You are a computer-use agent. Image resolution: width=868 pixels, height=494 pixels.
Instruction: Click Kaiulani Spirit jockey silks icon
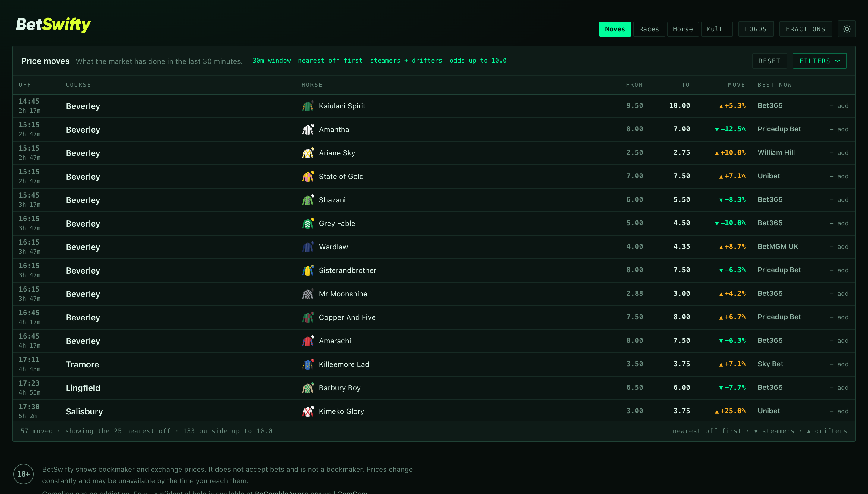pos(308,106)
